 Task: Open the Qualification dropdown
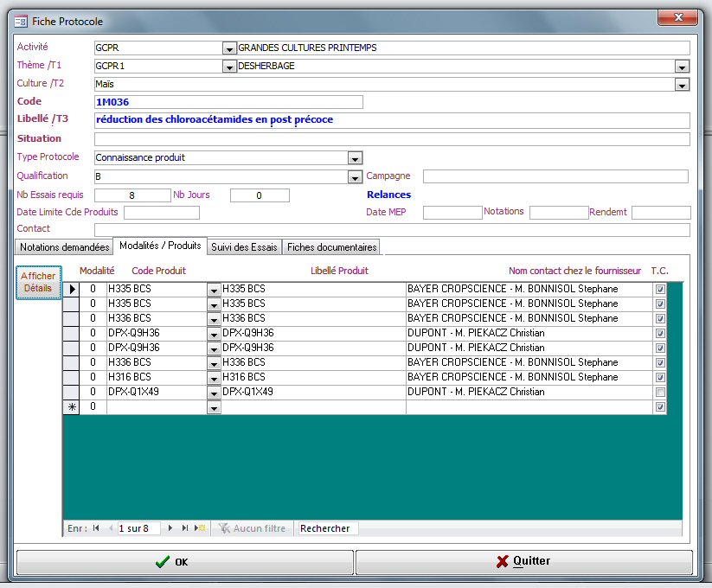coord(355,177)
